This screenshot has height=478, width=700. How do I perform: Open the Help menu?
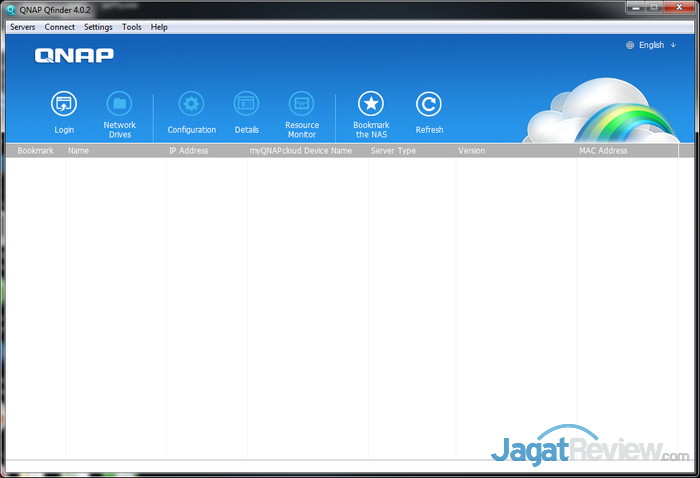click(159, 27)
